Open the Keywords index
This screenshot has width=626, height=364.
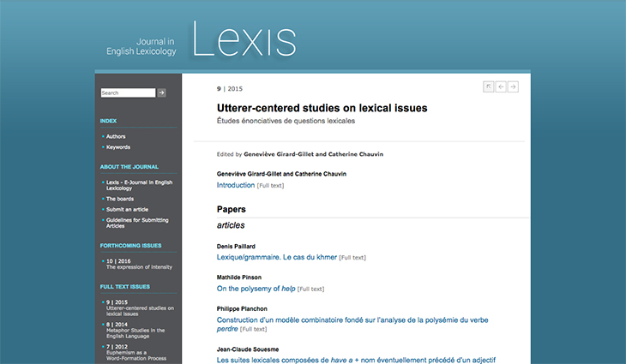118,147
